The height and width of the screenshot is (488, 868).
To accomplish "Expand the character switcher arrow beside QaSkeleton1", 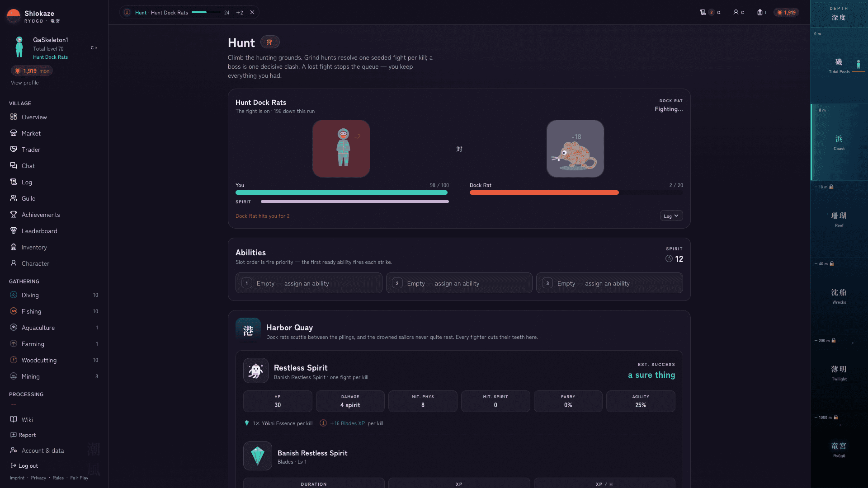I will tap(94, 48).
